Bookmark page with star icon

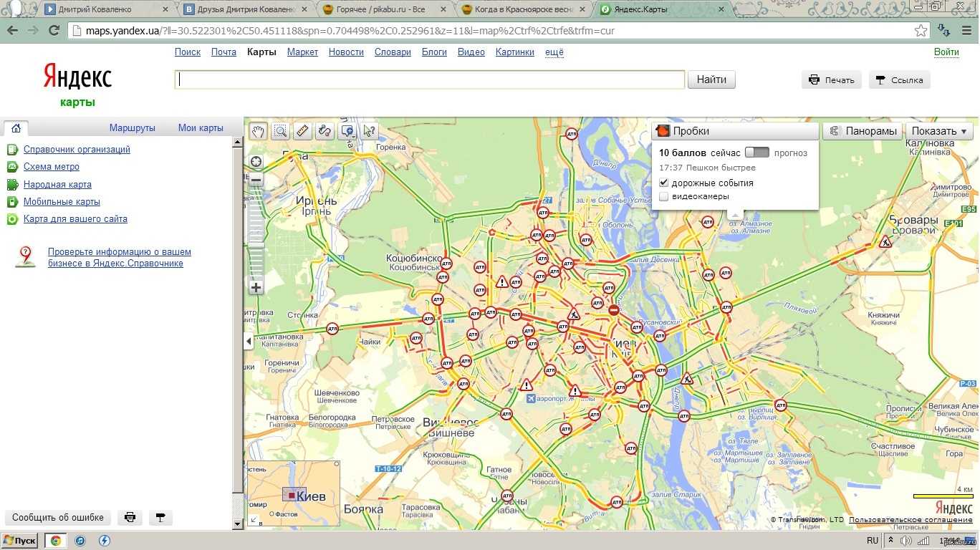pos(921,31)
